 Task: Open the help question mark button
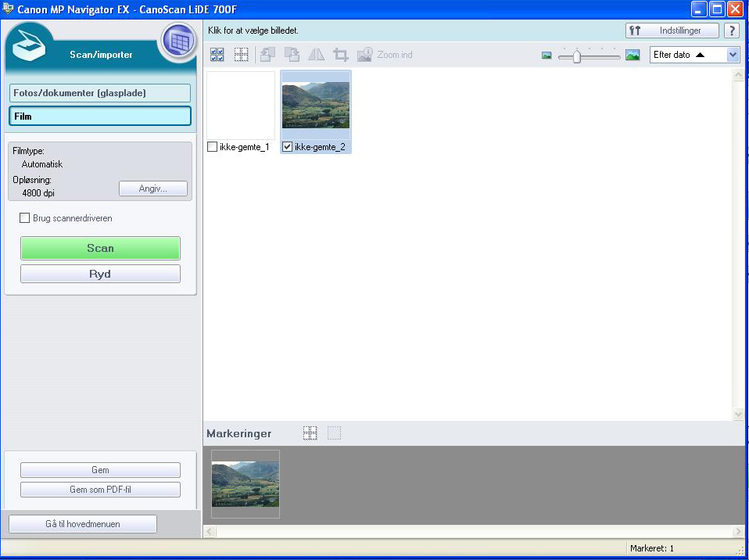(731, 31)
